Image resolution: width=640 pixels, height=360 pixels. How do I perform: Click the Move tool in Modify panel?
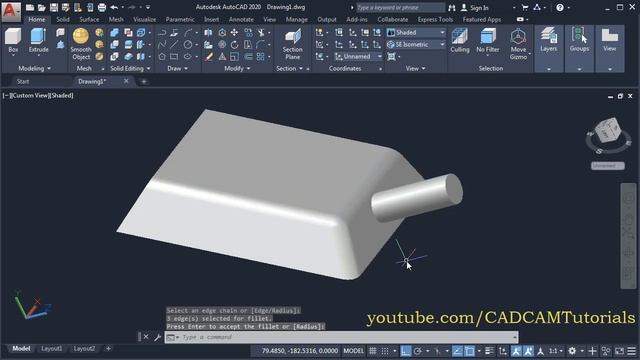234,33
